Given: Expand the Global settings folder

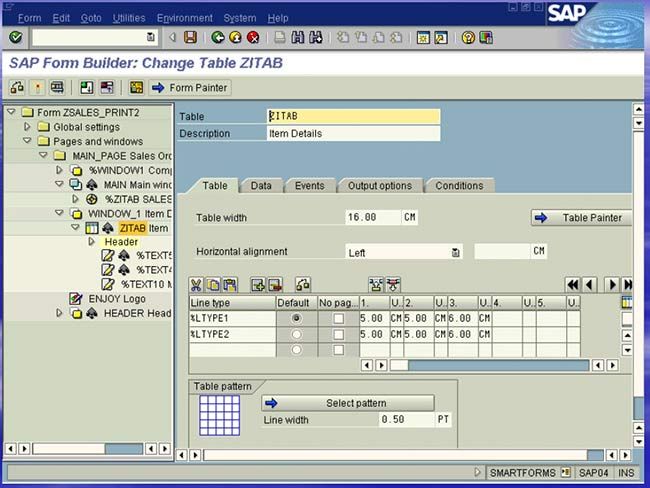Looking at the screenshot, I should point(27,126).
